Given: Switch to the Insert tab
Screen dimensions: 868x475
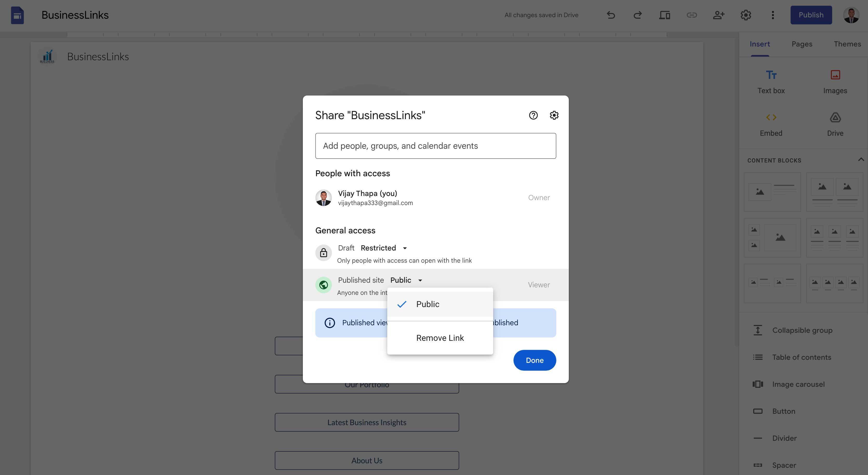Looking at the screenshot, I should (x=759, y=44).
